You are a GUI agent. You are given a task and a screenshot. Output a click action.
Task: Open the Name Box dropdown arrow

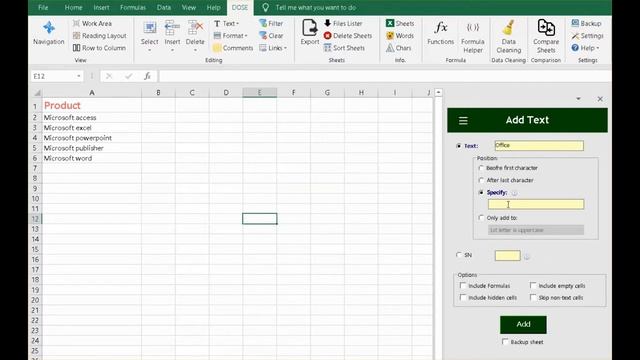click(x=78, y=76)
